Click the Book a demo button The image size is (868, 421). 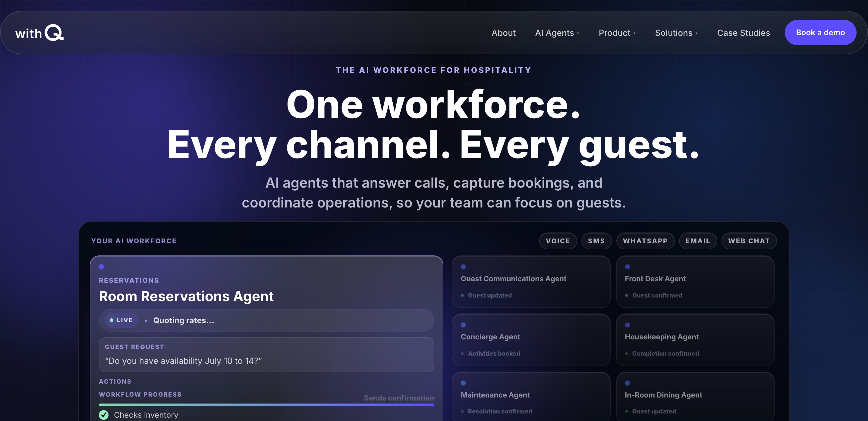click(x=820, y=33)
